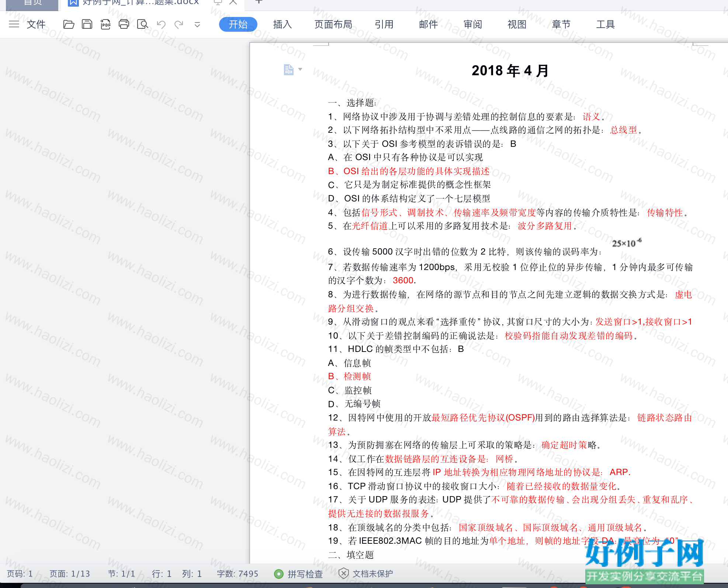Open the 页面布局 tab
This screenshot has height=588, width=728.
[333, 24]
